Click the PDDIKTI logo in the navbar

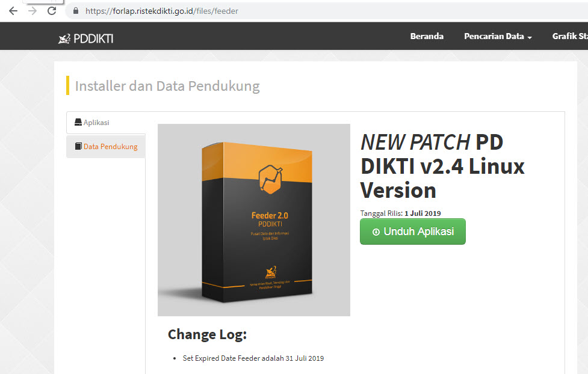click(x=86, y=38)
